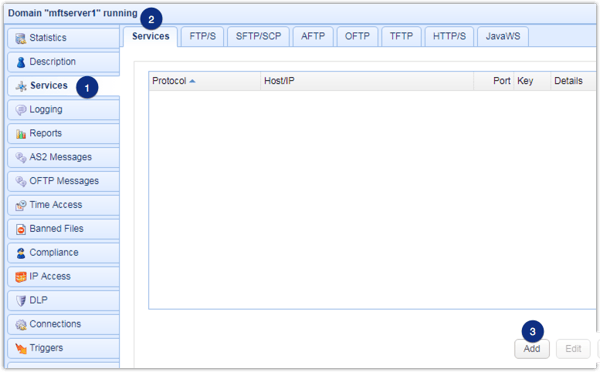
Task: Click the Compliance officer icon
Action: pos(21,253)
